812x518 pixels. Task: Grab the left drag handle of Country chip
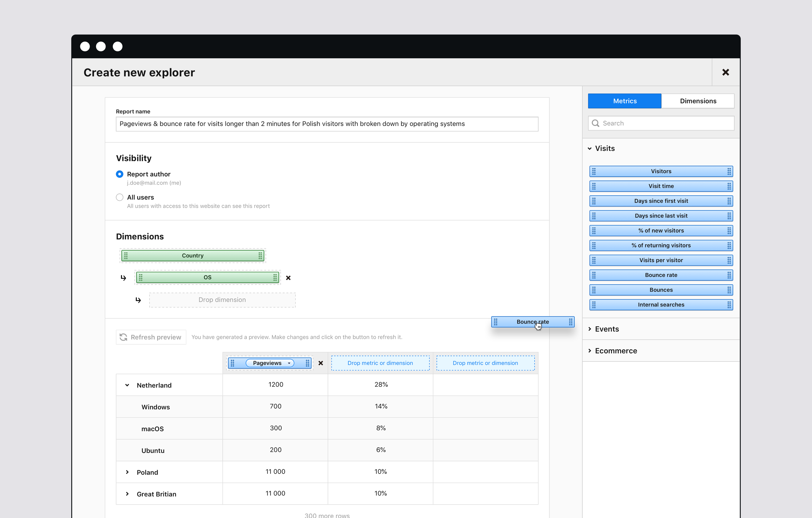pos(126,255)
